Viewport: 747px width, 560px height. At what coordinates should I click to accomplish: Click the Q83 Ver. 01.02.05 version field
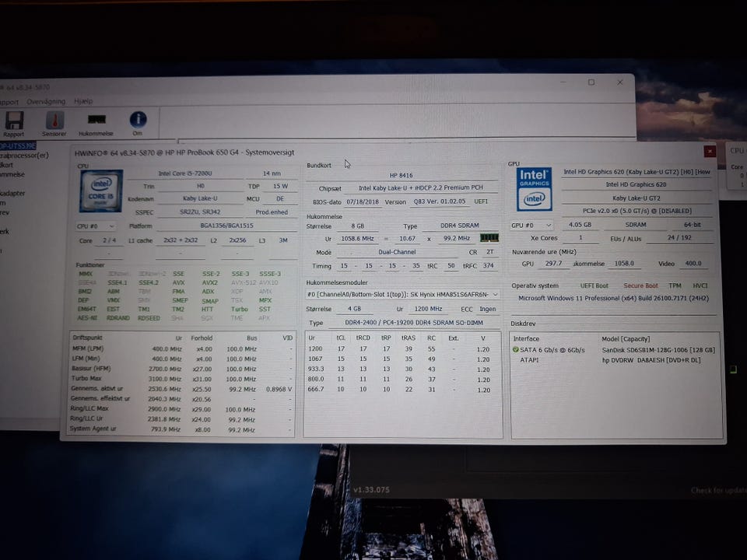(x=439, y=201)
